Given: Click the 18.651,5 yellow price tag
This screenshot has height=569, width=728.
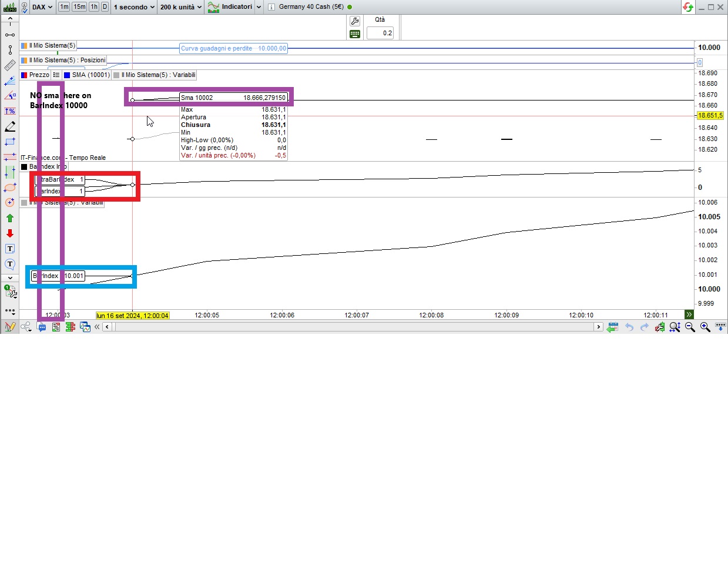Looking at the screenshot, I should (710, 116).
